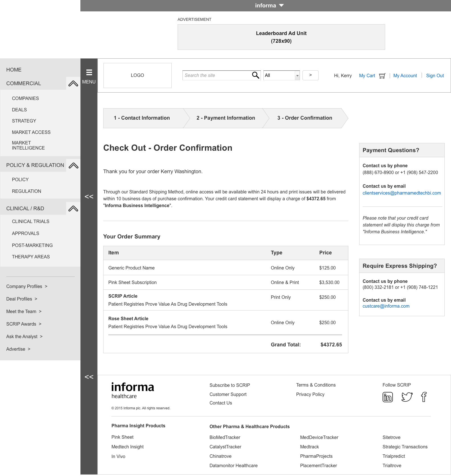Open THERAPY AREAS sidebar item
451x476 pixels.
[31, 257]
